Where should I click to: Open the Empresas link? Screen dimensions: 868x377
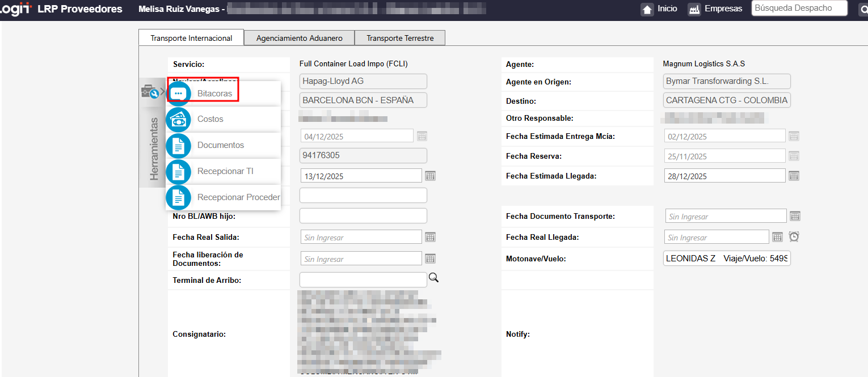pyautogui.click(x=715, y=9)
